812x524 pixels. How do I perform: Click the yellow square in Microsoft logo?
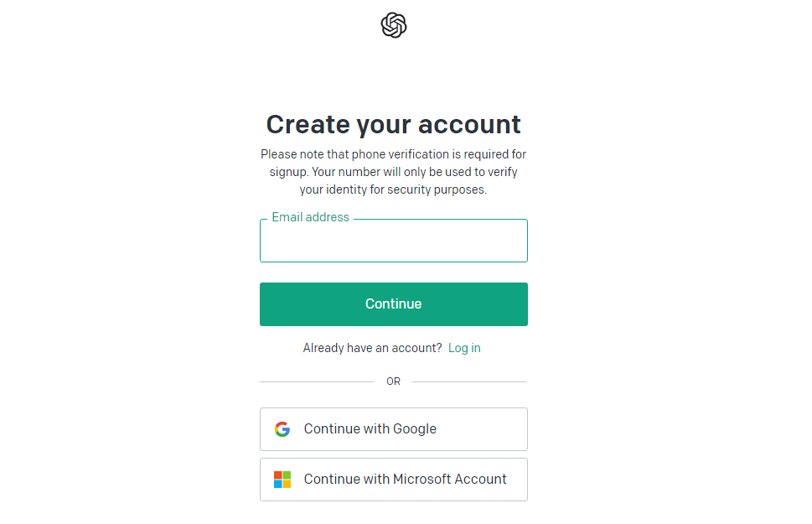coord(287,484)
